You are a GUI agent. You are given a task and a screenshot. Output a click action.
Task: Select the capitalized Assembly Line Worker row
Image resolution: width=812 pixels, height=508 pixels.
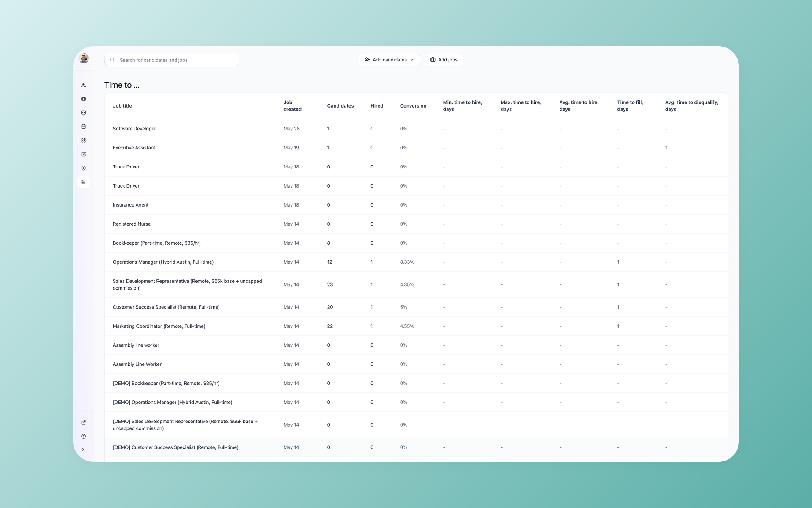pyautogui.click(x=417, y=364)
